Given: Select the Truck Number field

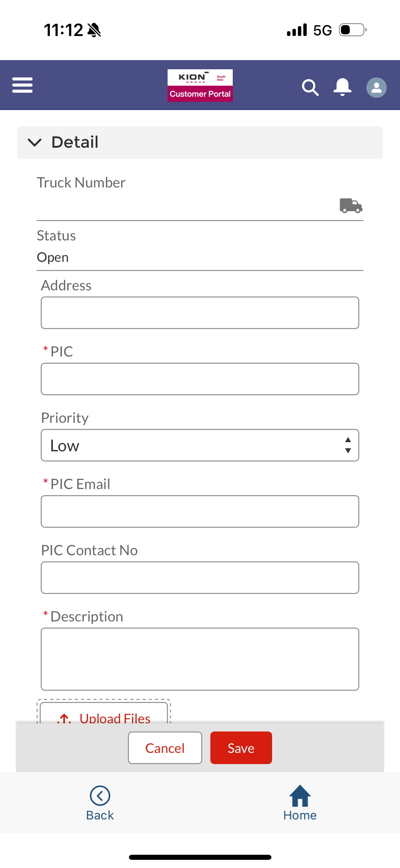Looking at the screenshot, I should [x=187, y=206].
